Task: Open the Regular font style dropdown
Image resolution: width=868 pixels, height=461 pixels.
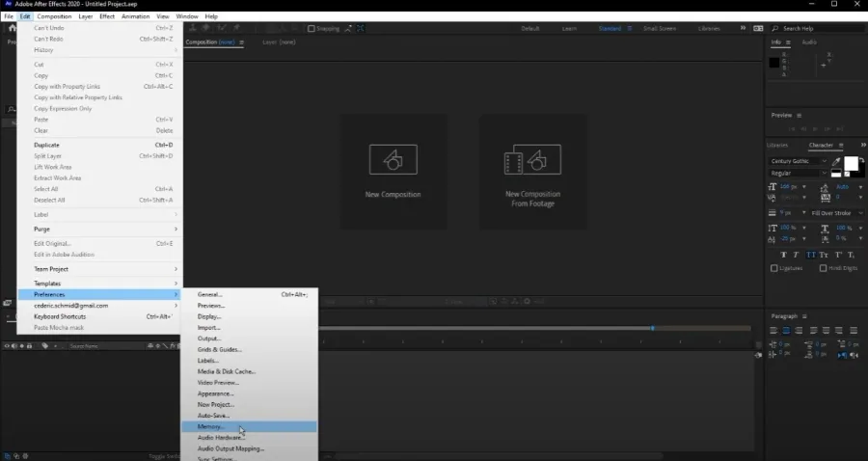Action: 799,174
